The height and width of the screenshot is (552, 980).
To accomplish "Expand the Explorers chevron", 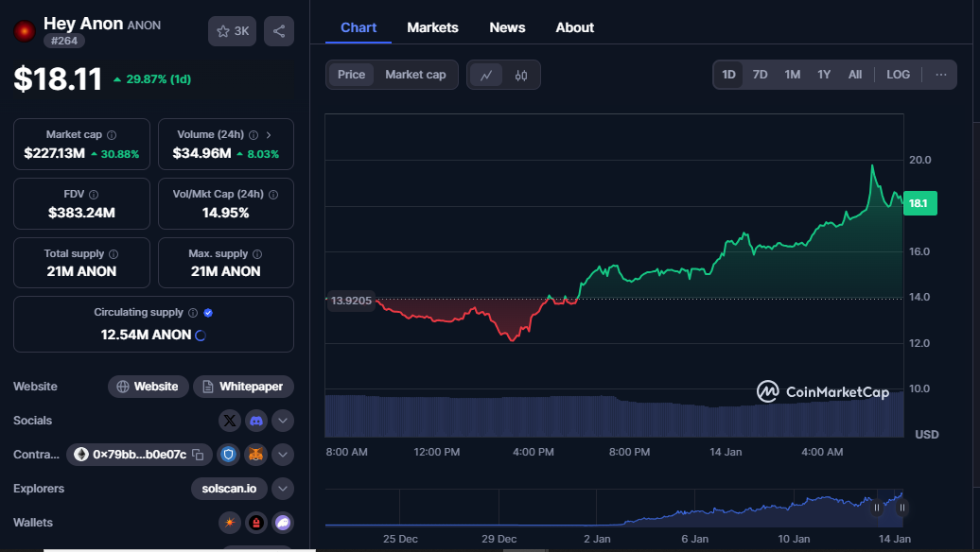I will (x=282, y=489).
